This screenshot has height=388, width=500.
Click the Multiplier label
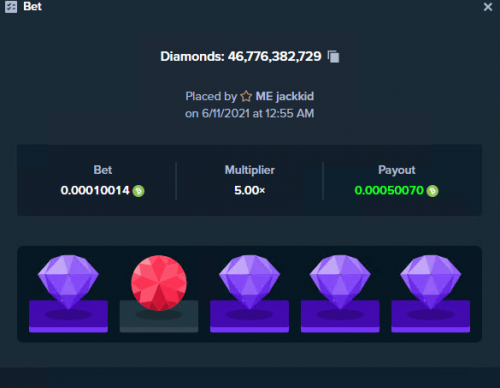coord(250,170)
